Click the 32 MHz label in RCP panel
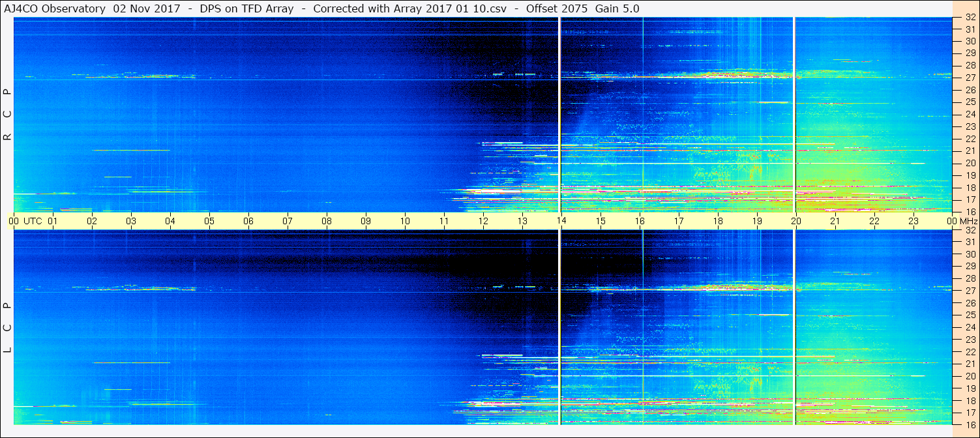This screenshot has height=438, width=980. click(x=970, y=18)
